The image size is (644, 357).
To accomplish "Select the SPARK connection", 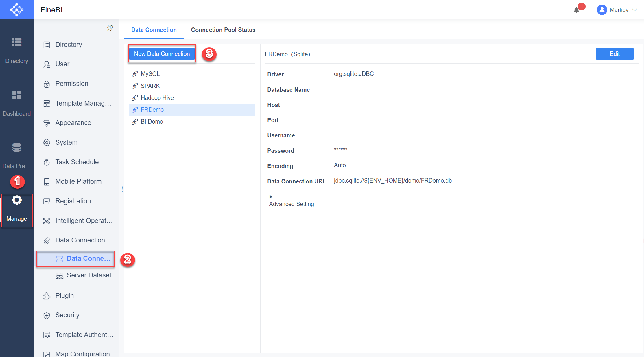I will pos(192,86).
